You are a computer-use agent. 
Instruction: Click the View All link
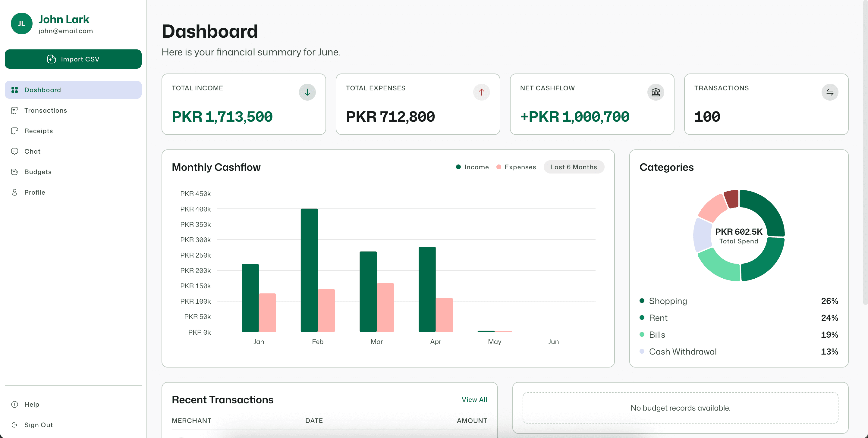474,400
